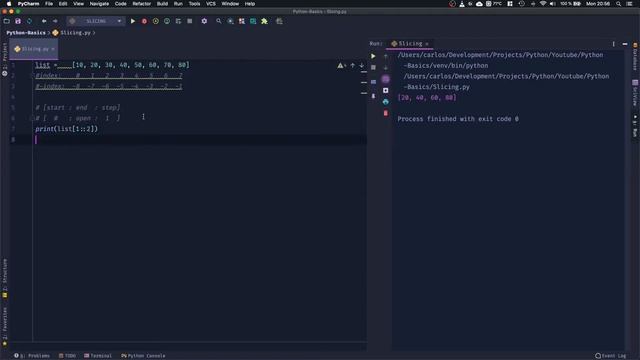
Task: Click the open folder icon in the toolbar
Action: (7, 21)
